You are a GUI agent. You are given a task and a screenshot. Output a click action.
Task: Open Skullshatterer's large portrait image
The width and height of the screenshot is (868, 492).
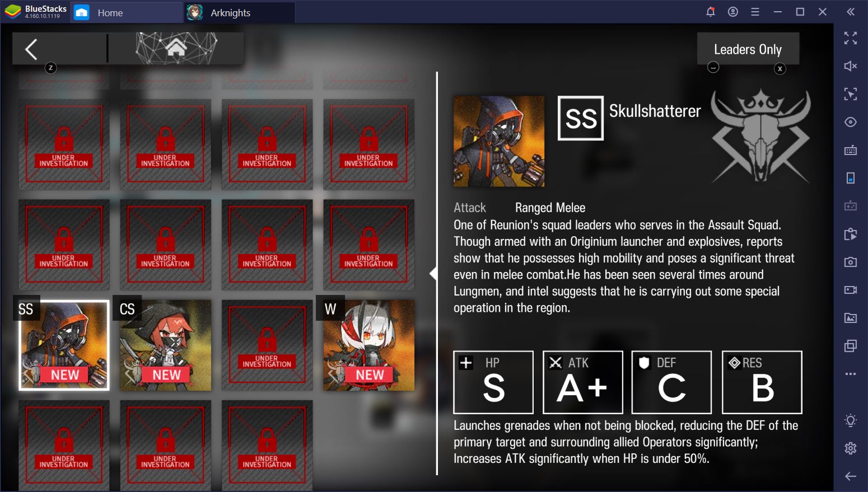(498, 141)
